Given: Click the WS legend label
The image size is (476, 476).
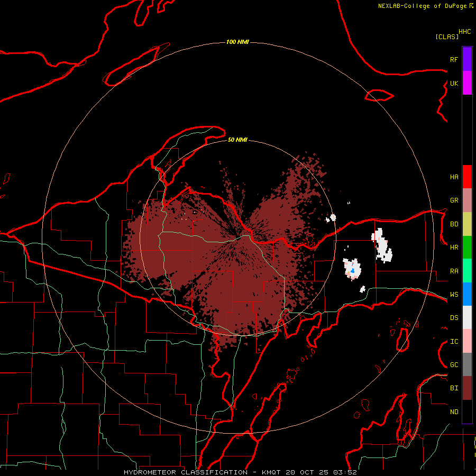Looking at the screenshot, I should pos(454,294).
